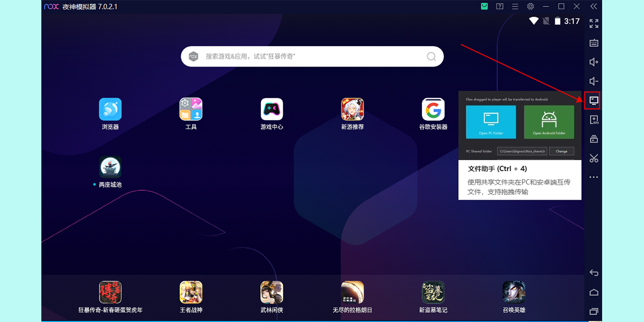Open multi-instance manager sidebar icon
This screenshot has height=322, width=644.
pos(594,139)
